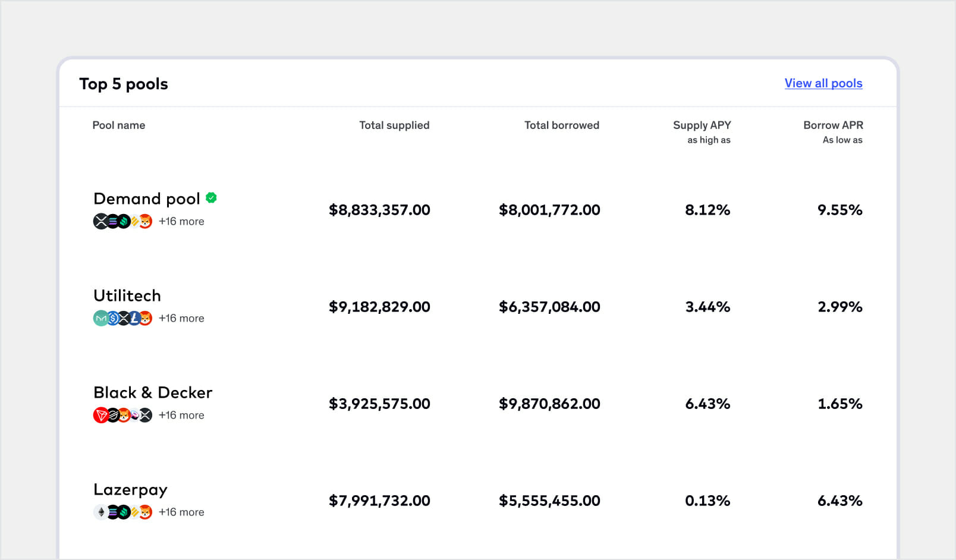This screenshot has height=560, width=956.
Task: Click the red Tron icon in Black & Decker row
Action: click(x=101, y=416)
